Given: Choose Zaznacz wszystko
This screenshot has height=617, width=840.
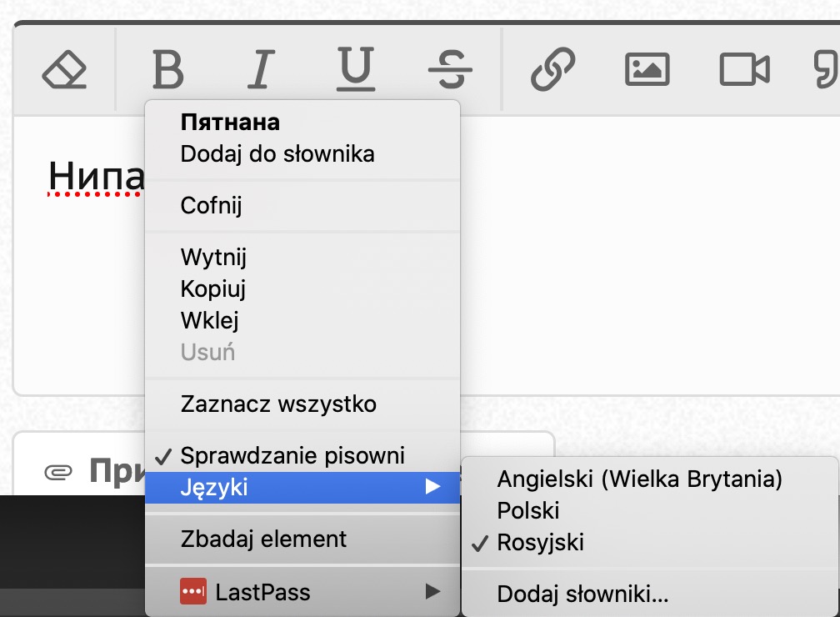Looking at the screenshot, I should pyautogui.click(x=302, y=404).
